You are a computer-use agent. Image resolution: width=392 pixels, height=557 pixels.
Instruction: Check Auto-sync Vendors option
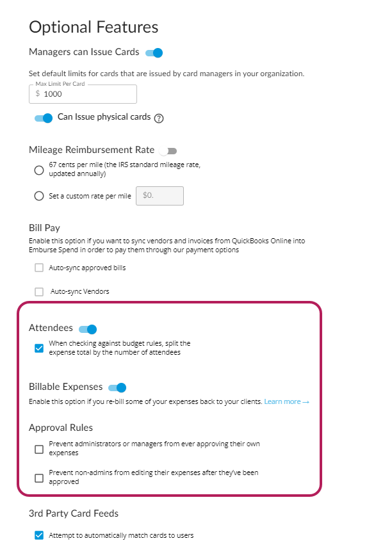coord(39,292)
